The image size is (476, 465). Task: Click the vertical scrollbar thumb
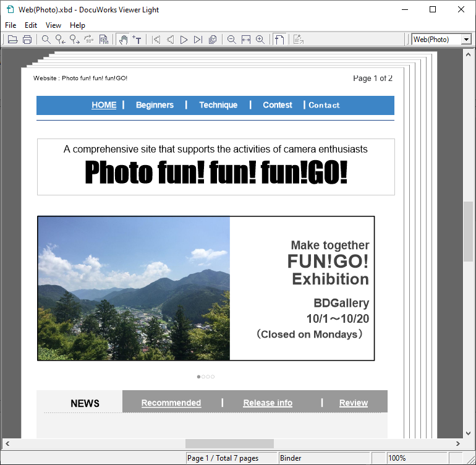(468, 231)
